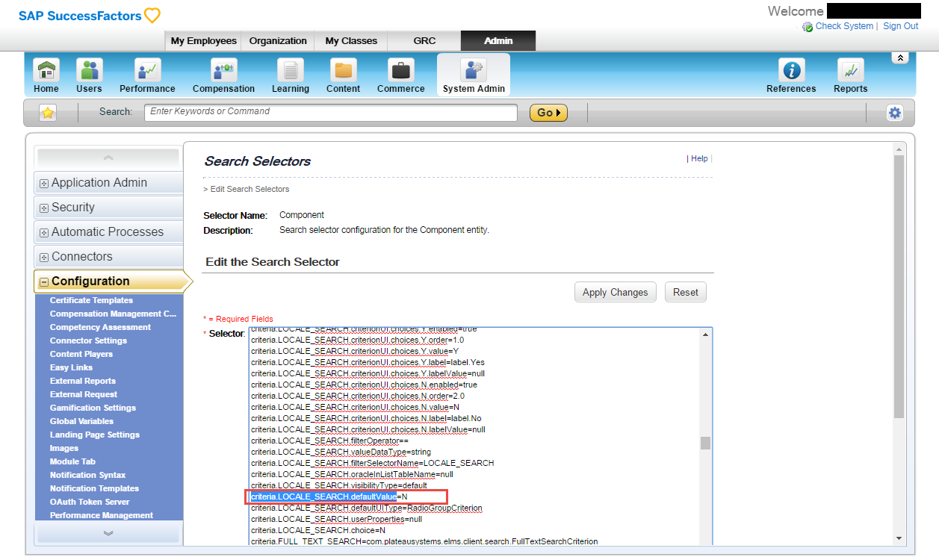
Task: Expand the Security section
Action: click(x=108, y=208)
